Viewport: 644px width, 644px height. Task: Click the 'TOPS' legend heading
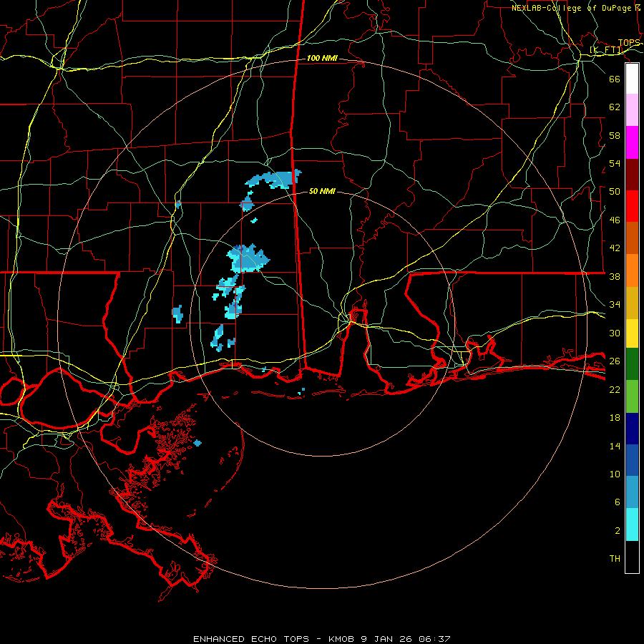629,43
